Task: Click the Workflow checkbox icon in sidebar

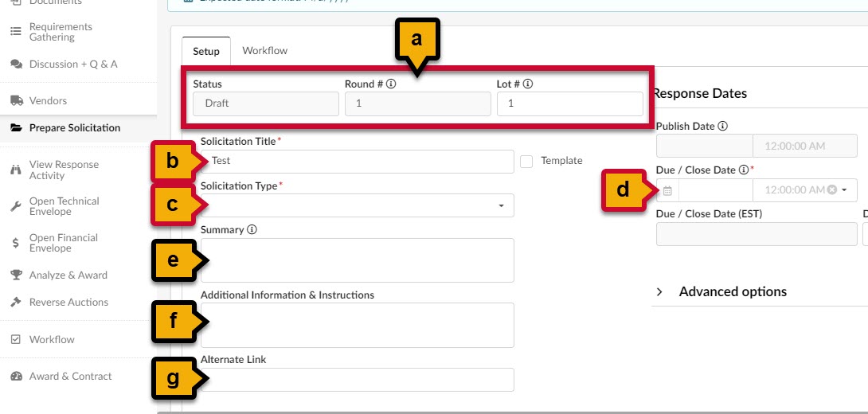Action: coord(16,339)
